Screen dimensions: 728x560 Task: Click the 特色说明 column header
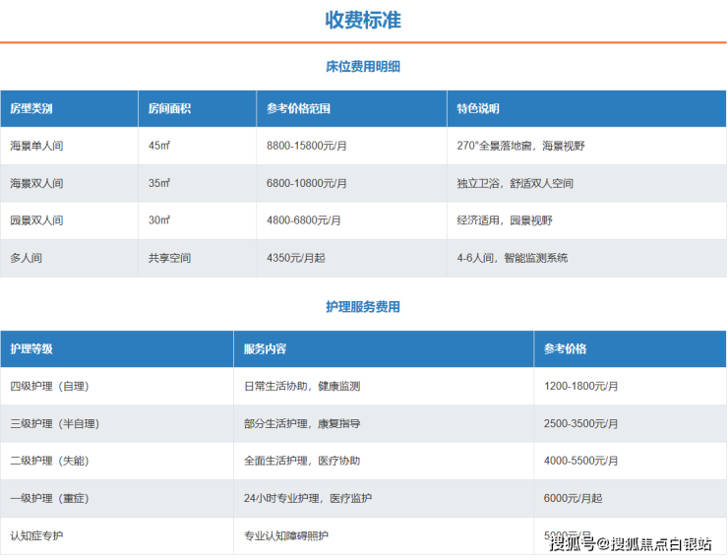[x=478, y=108]
